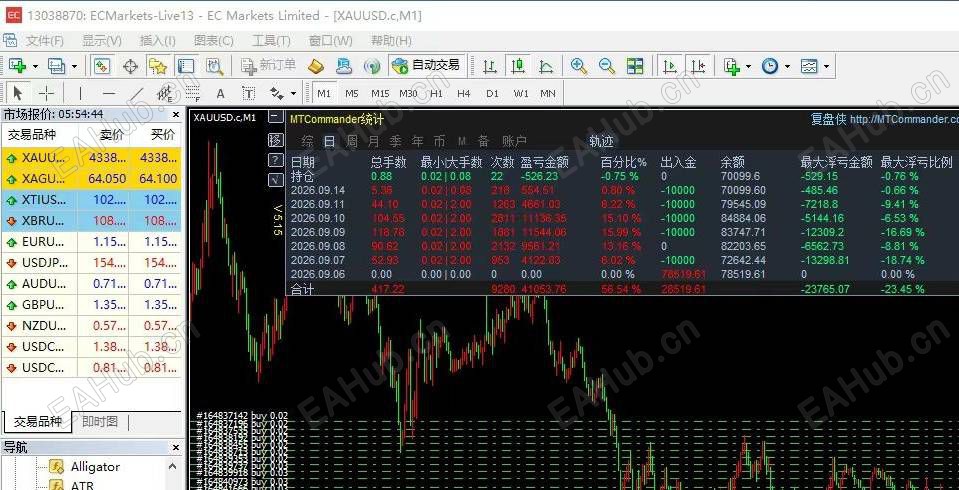Expand the indicators dropdown arrow
The image size is (959, 490).
pyautogui.click(x=748, y=67)
